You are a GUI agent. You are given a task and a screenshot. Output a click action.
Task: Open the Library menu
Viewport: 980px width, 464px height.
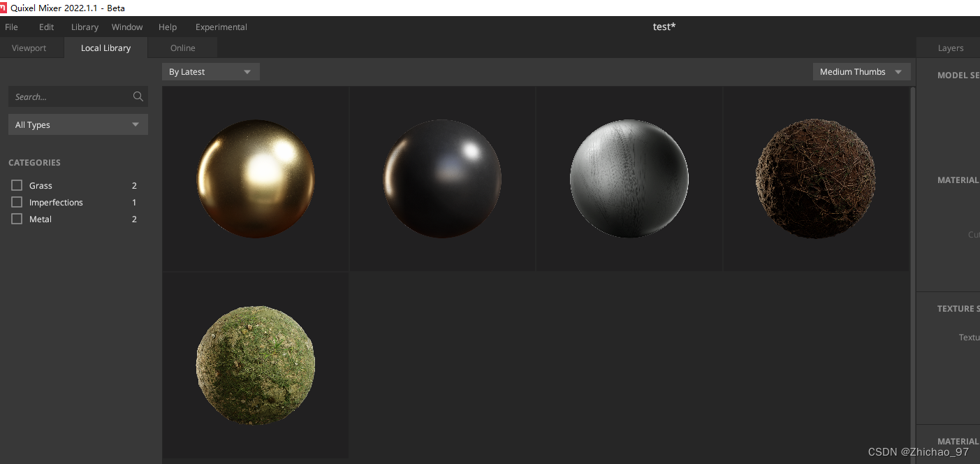pos(85,27)
